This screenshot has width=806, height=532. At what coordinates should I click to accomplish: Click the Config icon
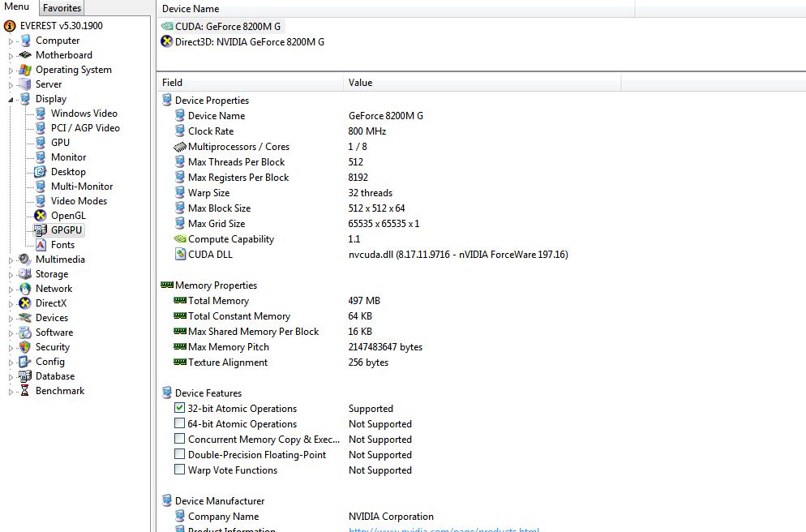(x=25, y=362)
